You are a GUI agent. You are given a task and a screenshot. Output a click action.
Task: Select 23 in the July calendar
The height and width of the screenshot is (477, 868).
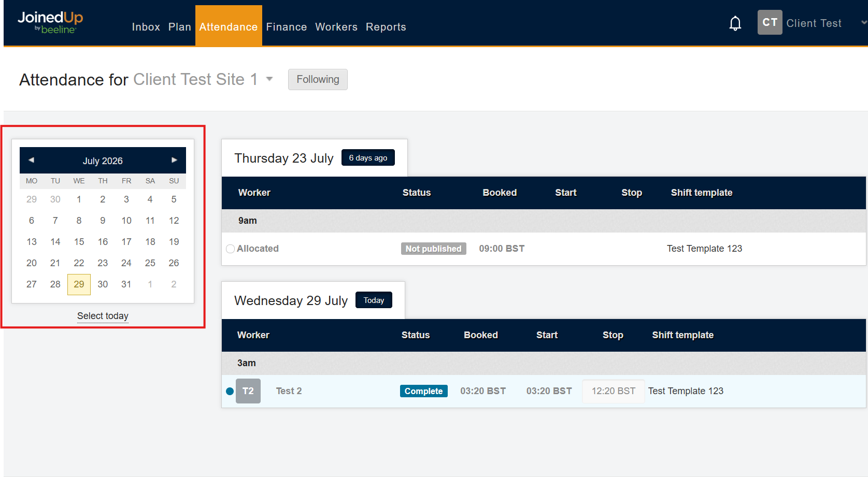point(103,263)
